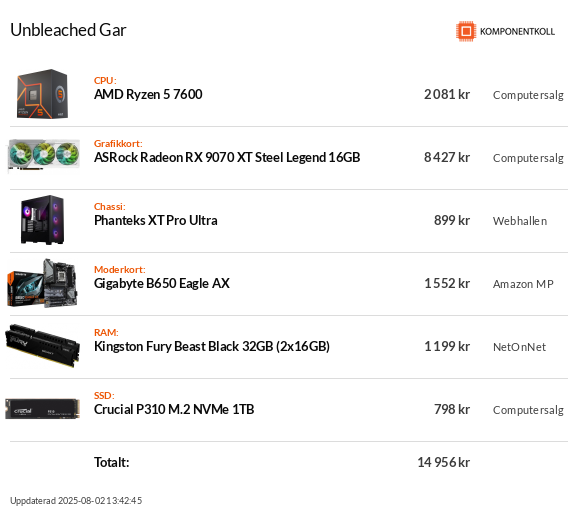Click the Gigabyte B650 Eagle AX name
This screenshot has height=514, width=577.
(x=162, y=284)
